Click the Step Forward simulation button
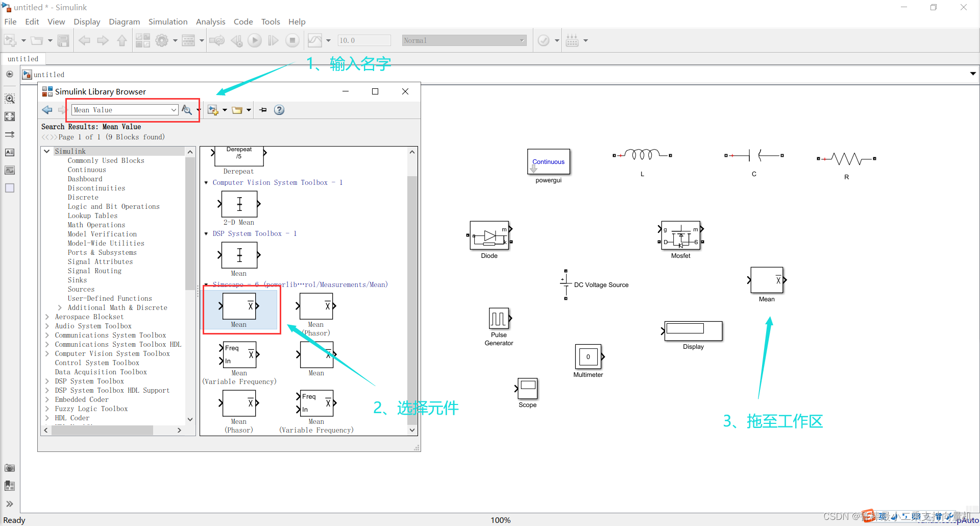 (274, 40)
